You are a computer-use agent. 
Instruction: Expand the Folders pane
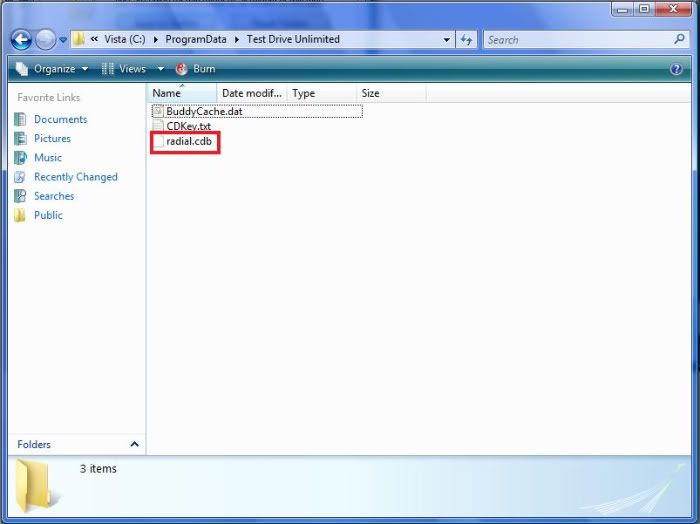click(77, 445)
